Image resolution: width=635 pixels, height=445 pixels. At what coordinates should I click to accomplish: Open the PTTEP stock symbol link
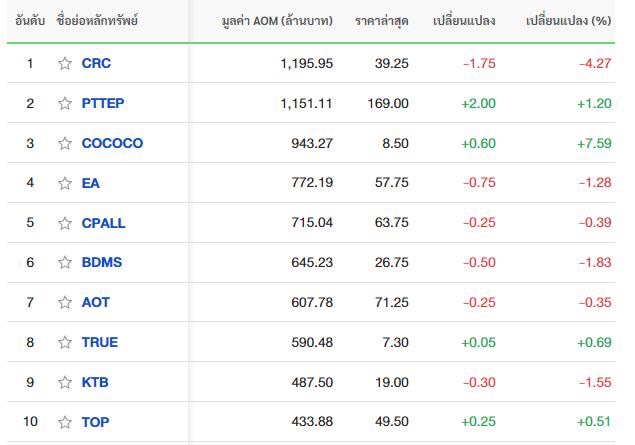click(x=103, y=103)
